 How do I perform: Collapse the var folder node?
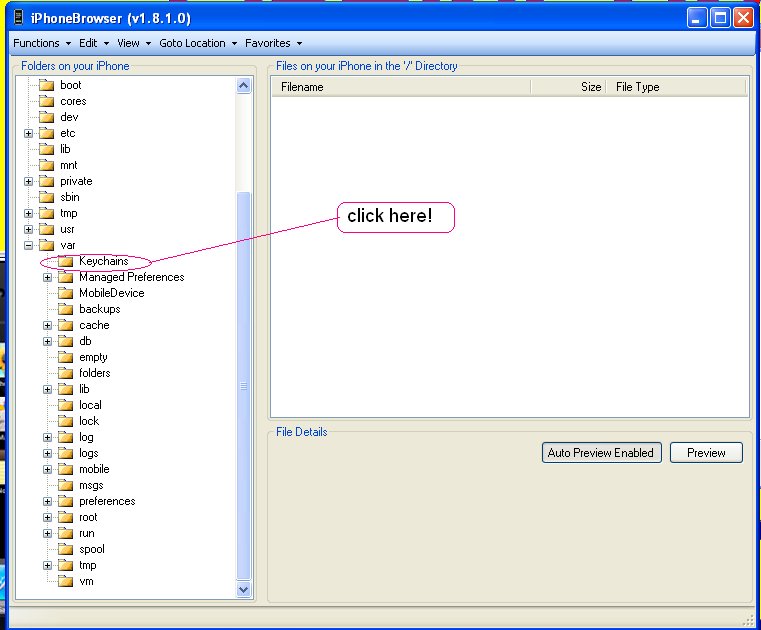(x=29, y=246)
